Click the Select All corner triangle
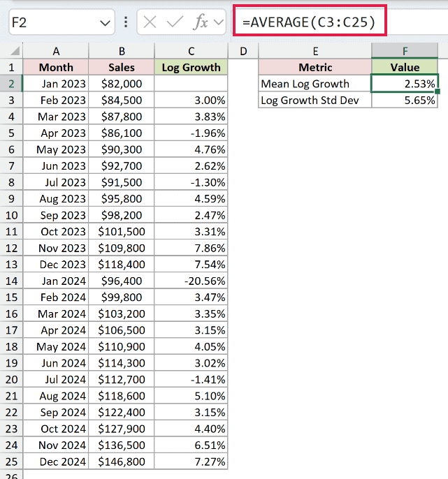Screen dimensions: 448x479 [x=15, y=51]
